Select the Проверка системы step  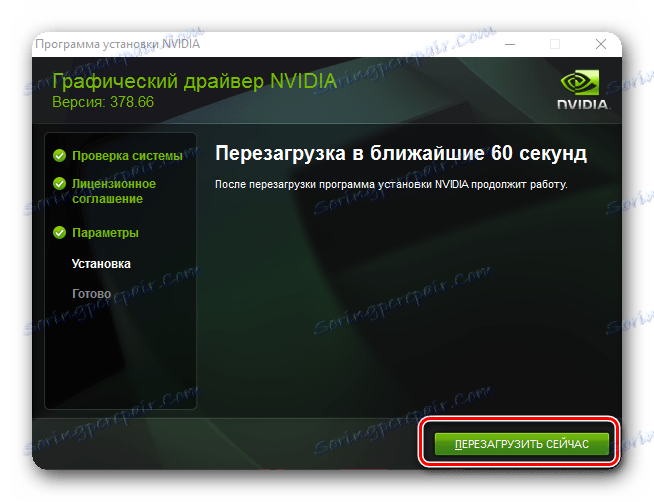(127, 156)
